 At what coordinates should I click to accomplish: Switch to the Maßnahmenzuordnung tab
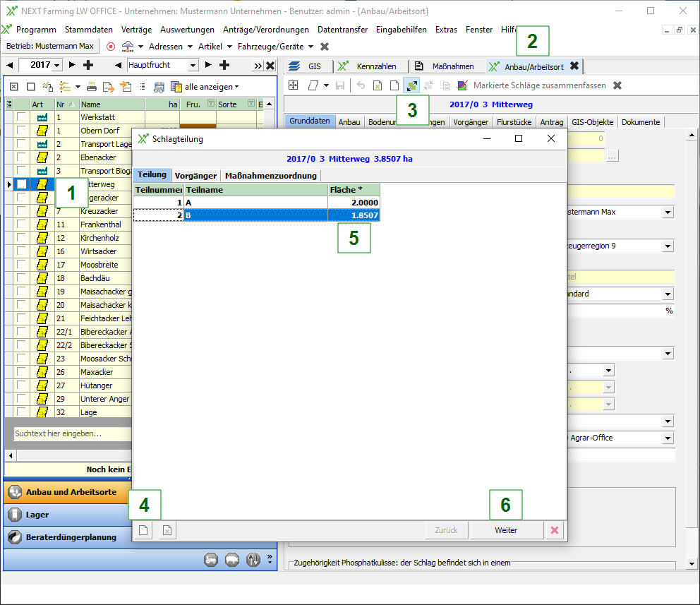[272, 175]
